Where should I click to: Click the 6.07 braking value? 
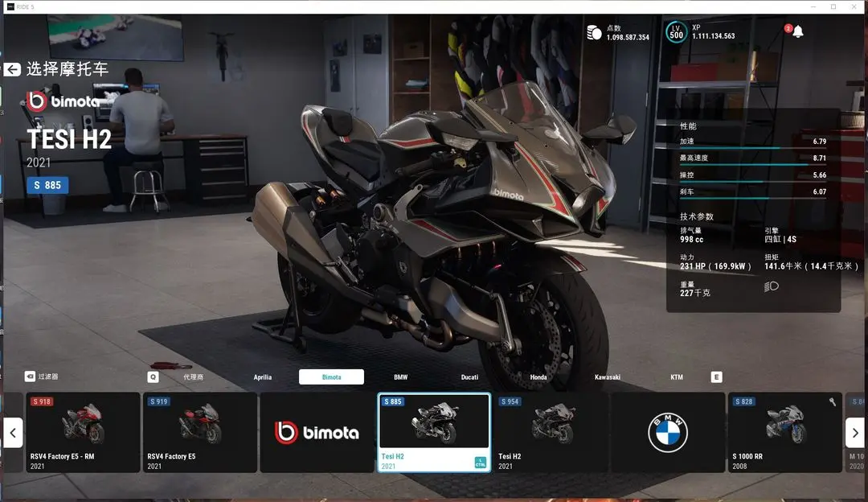point(819,191)
